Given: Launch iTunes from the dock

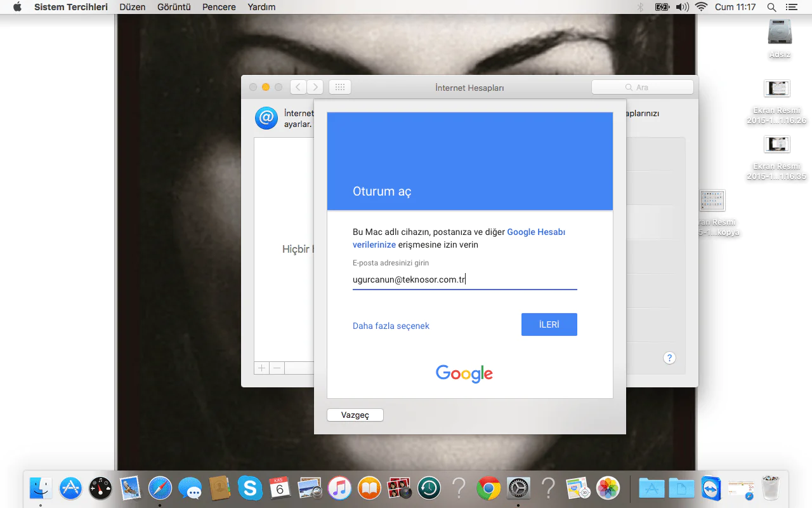Looking at the screenshot, I should pos(339,488).
